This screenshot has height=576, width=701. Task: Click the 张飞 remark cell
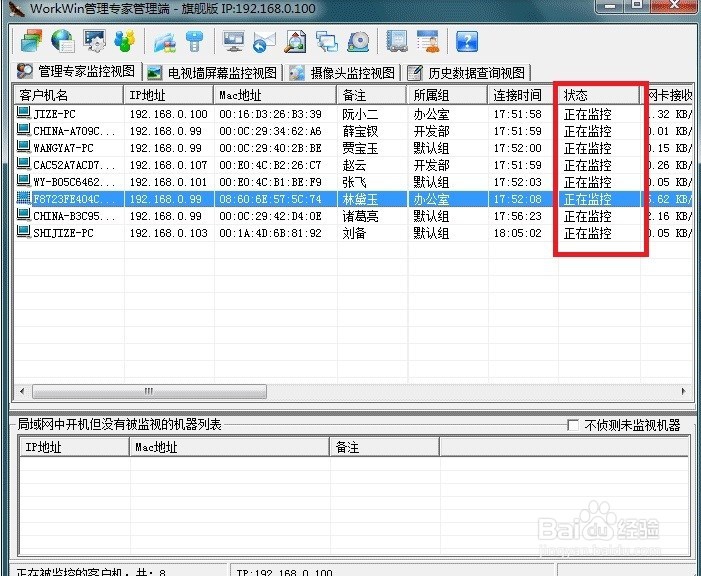(355, 182)
